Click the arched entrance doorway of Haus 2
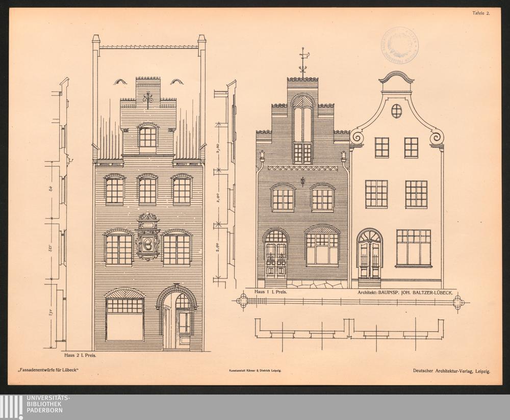Viewport: 510px width, 420px height. tap(177, 319)
